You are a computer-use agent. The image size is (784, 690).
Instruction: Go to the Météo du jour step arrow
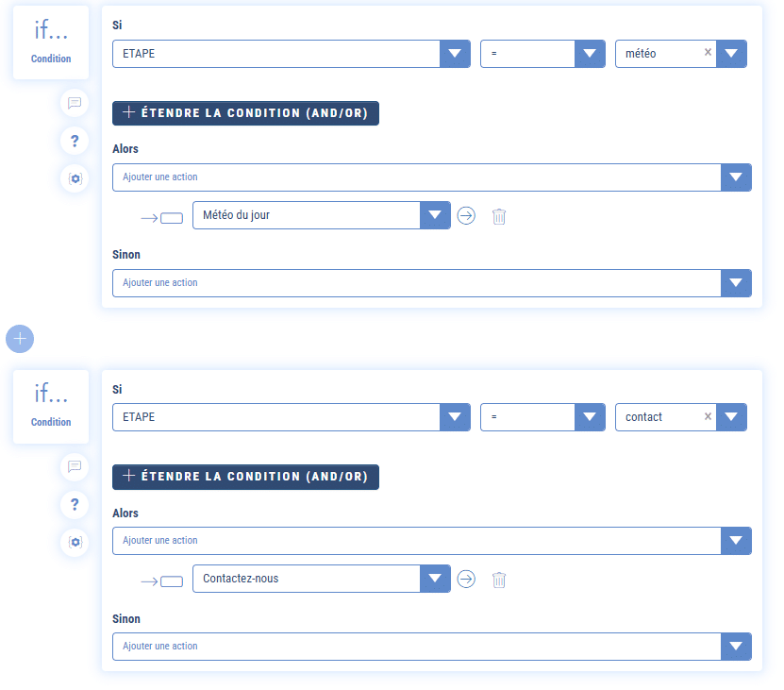(x=466, y=215)
